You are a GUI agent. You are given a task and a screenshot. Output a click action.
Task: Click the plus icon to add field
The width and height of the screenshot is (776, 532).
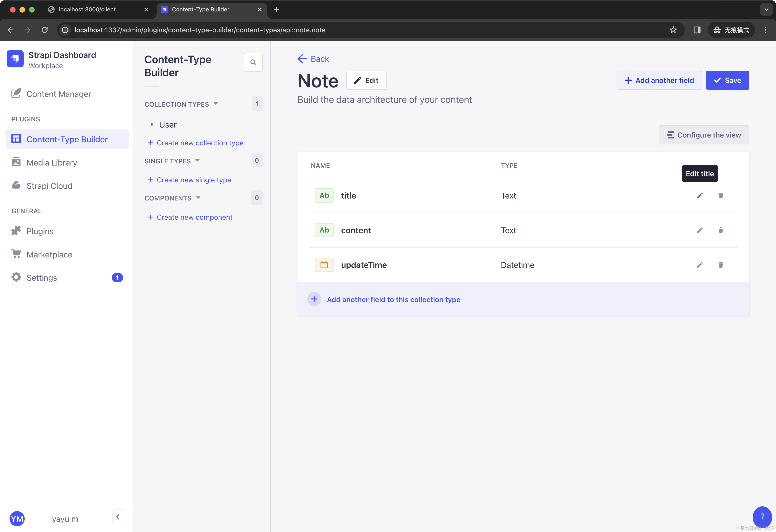pyautogui.click(x=314, y=299)
